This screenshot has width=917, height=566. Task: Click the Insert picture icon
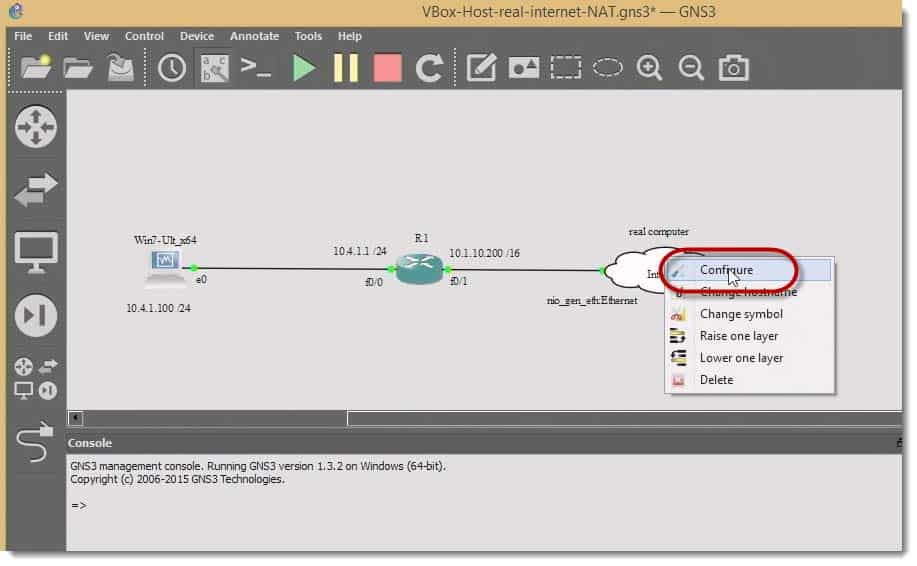point(523,68)
